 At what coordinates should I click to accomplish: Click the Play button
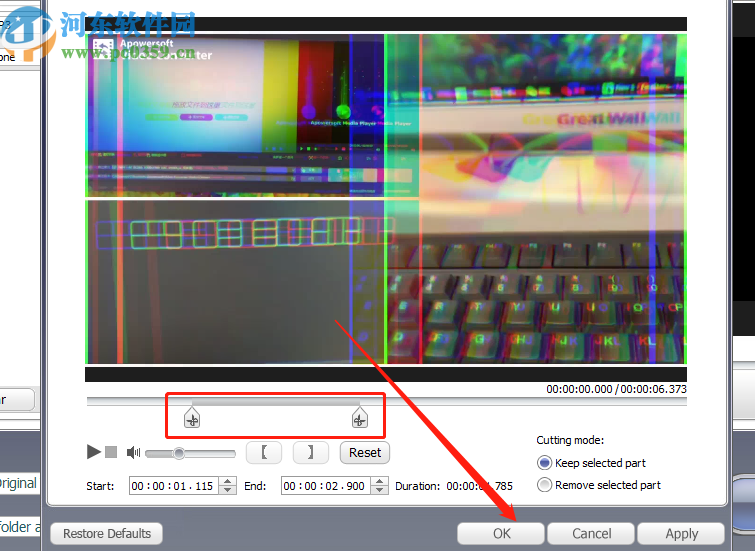point(93,452)
